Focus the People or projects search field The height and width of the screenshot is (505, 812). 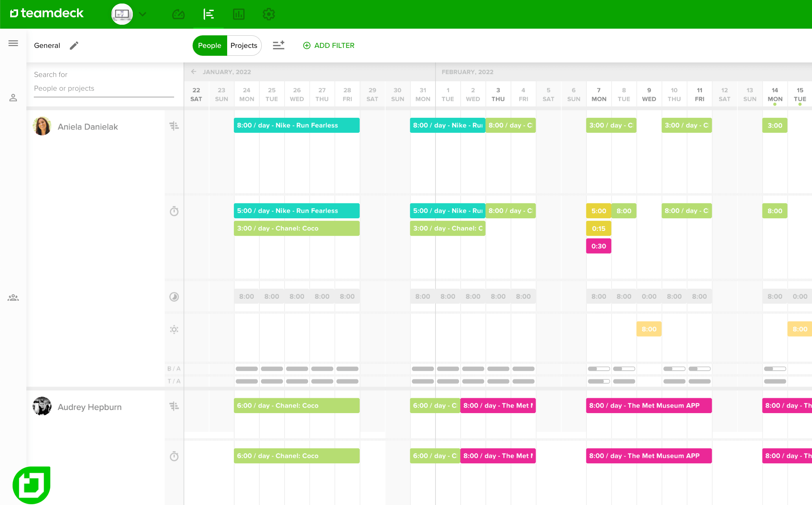coord(104,88)
